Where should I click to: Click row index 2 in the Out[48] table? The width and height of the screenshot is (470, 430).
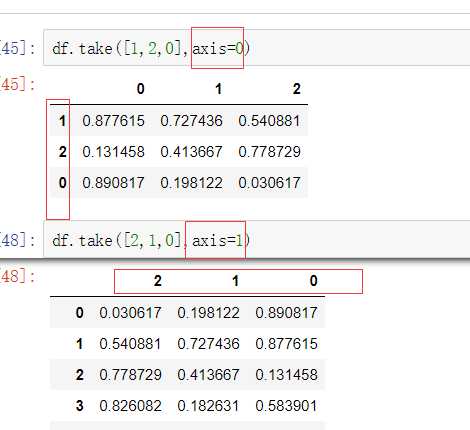point(79,375)
